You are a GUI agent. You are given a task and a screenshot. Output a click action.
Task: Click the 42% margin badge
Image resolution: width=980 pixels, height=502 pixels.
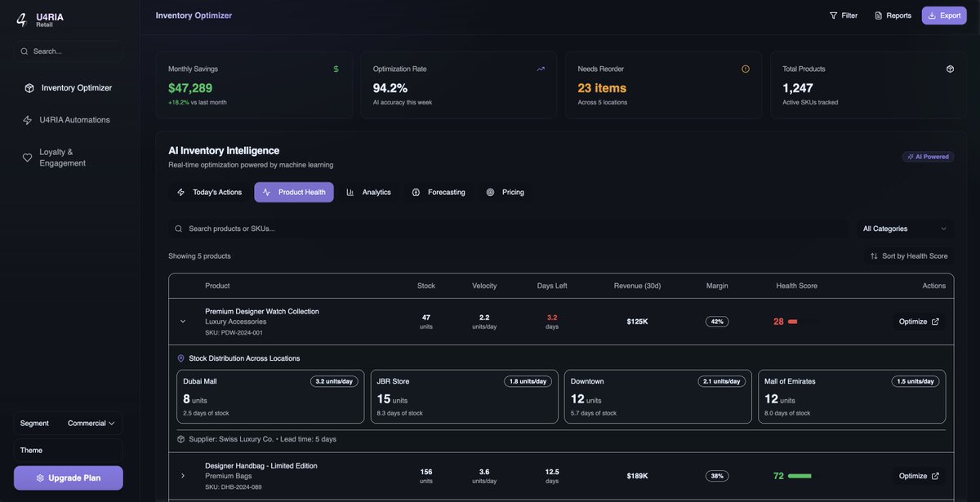coord(717,322)
